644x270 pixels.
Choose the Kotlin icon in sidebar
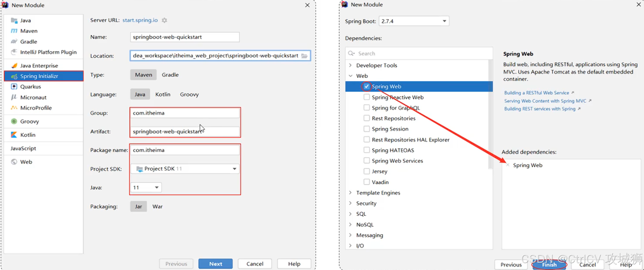[x=14, y=135]
